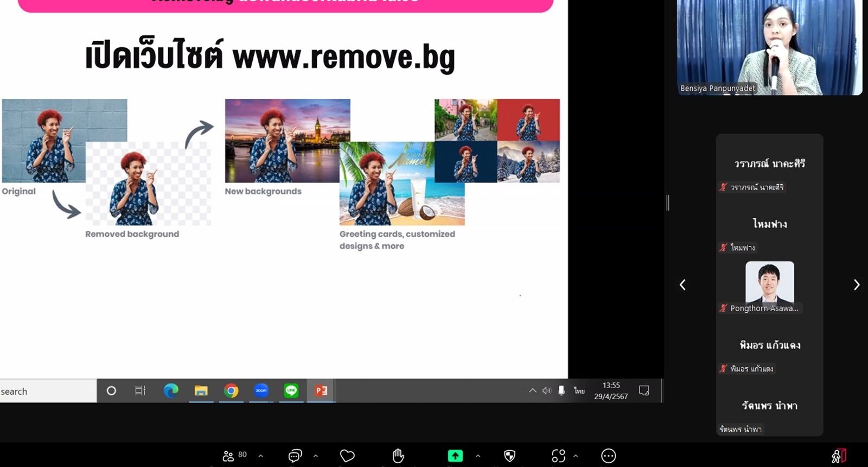Open Zoom app from shared taskbar
The width and height of the screenshot is (868, 467).
(261, 391)
